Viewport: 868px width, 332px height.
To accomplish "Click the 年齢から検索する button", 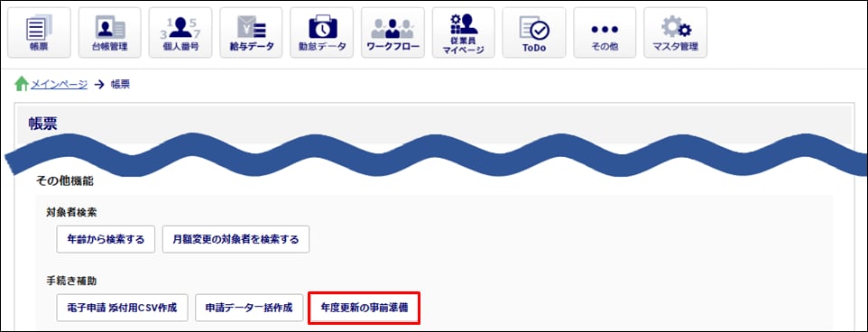I will tap(106, 239).
